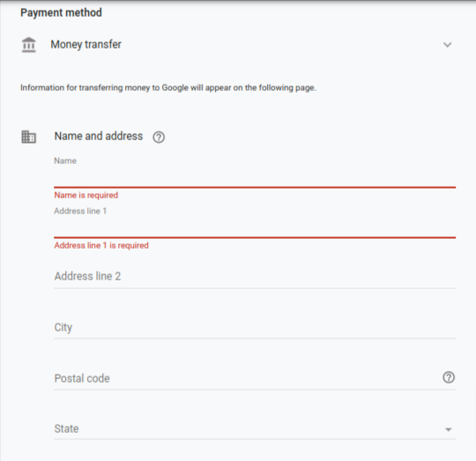Click the 'Name is required' error message

pos(86,195)
